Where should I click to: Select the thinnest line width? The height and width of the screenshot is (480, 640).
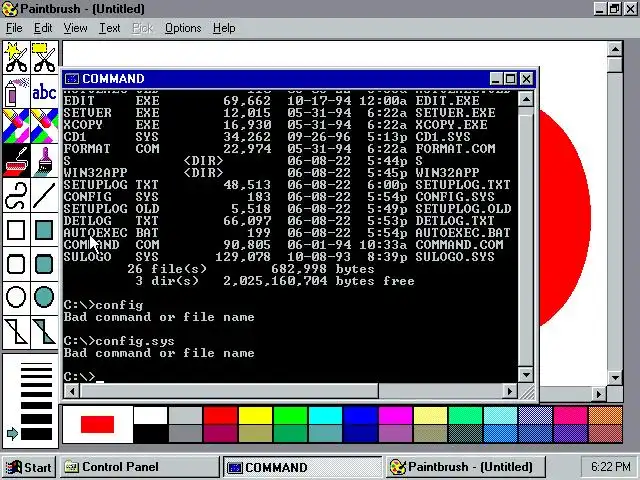coord(36,363)
